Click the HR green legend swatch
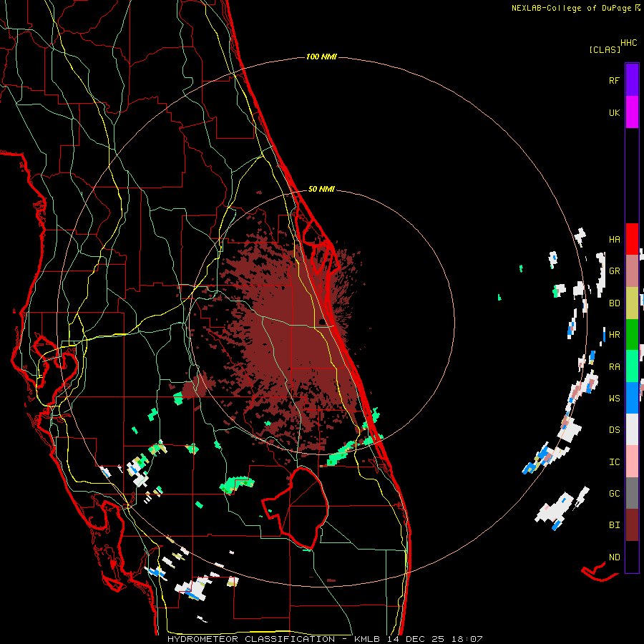The width and height of the screenshot is (644, 644). [632, 335]
